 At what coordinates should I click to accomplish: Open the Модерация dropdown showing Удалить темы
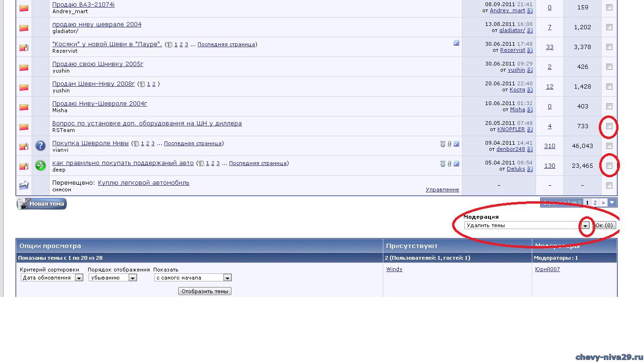click(x=585, y=226)
